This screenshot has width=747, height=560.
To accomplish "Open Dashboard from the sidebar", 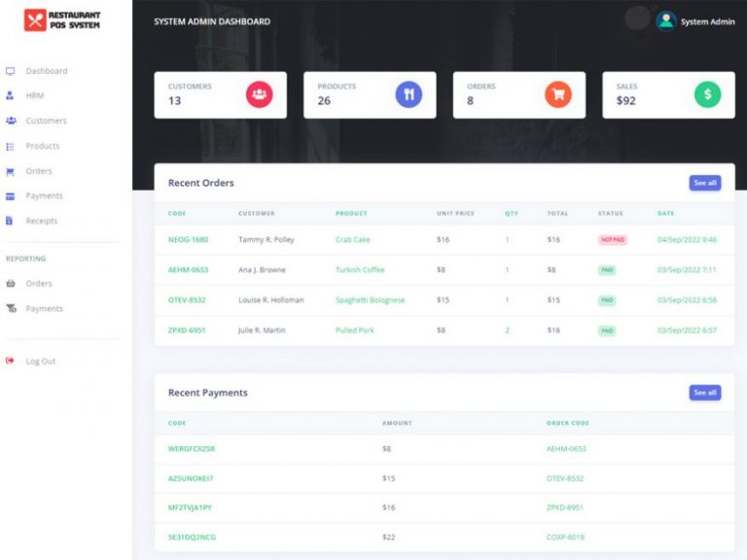I will pyautogui.click(x=46, y=71).
